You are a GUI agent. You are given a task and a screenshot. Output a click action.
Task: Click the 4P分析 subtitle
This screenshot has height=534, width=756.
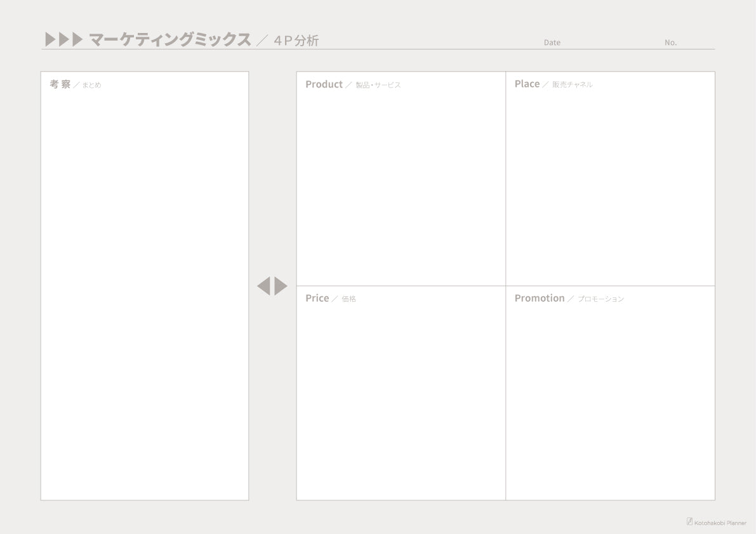tap(296, 41)
